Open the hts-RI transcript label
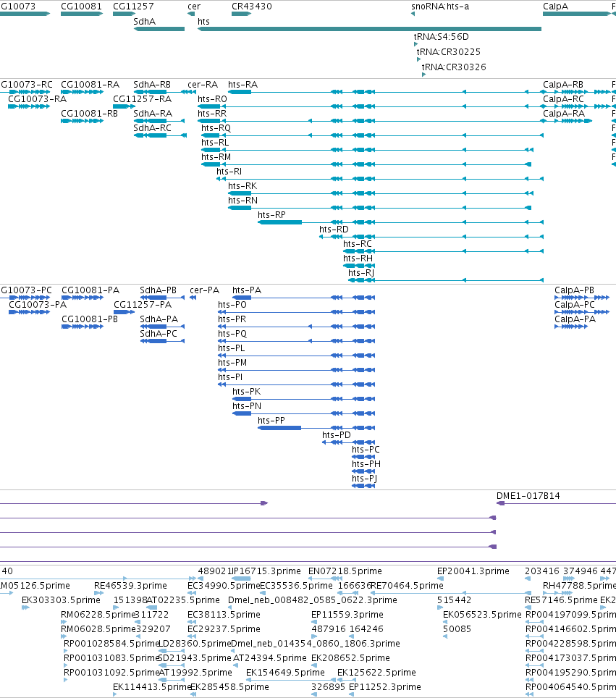This screenshot has height=698, width=616. [x=229, y=172]
